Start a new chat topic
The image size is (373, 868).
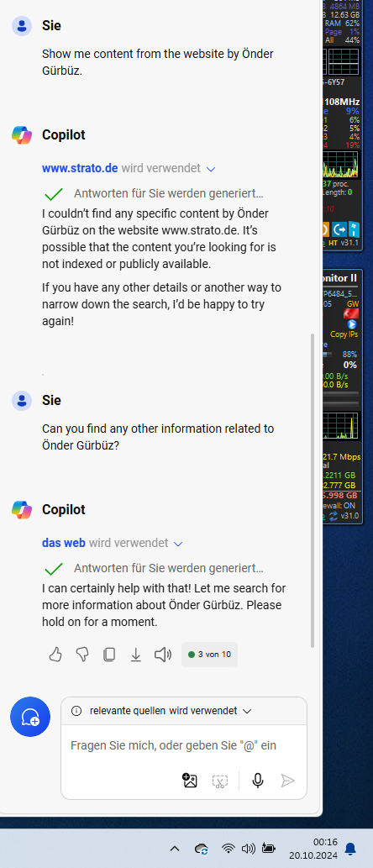[x=30, y=717]
